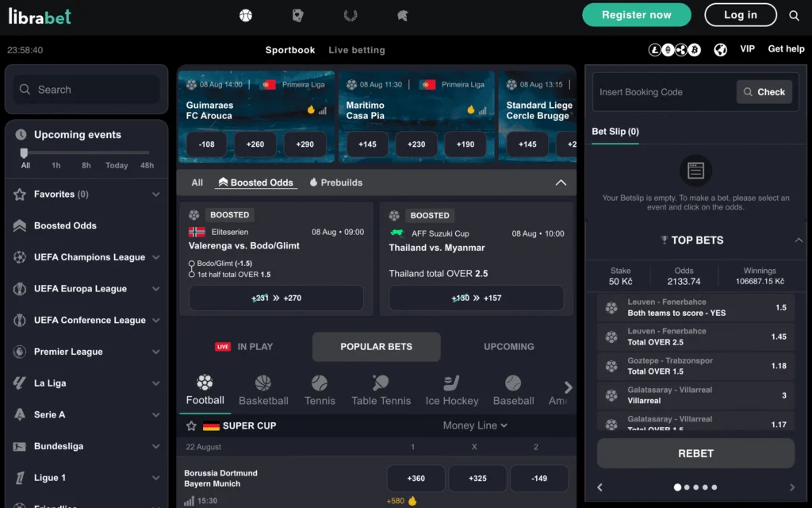The width and height of the screenshot is (812, 508).
Task: Open the POPULAR BETS tab
Action: pos(377,347)
